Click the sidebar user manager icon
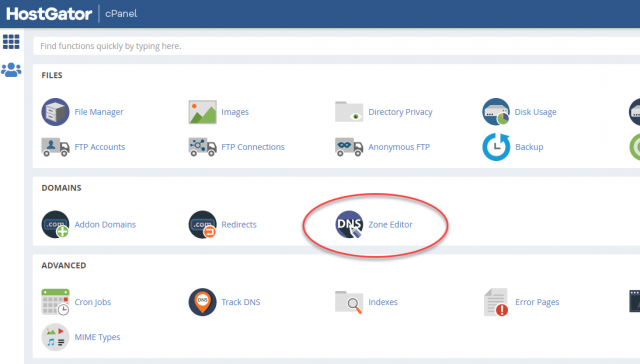The image size is (640, 364). 11,70
